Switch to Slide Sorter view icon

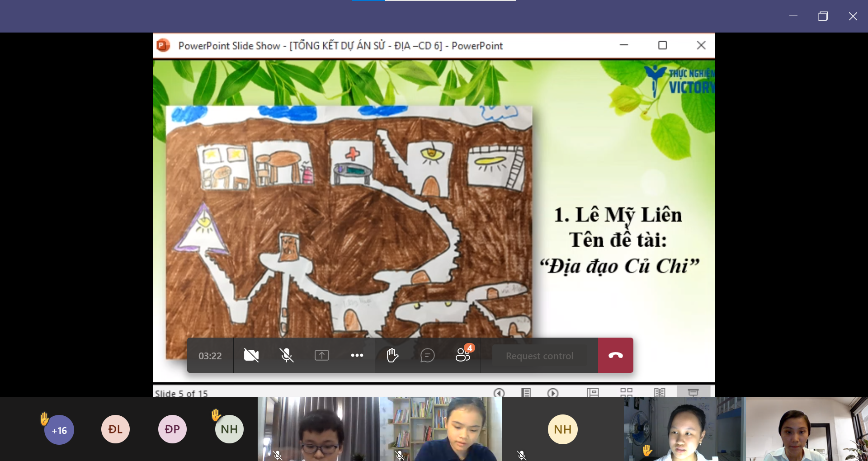(x=626, y=393)
